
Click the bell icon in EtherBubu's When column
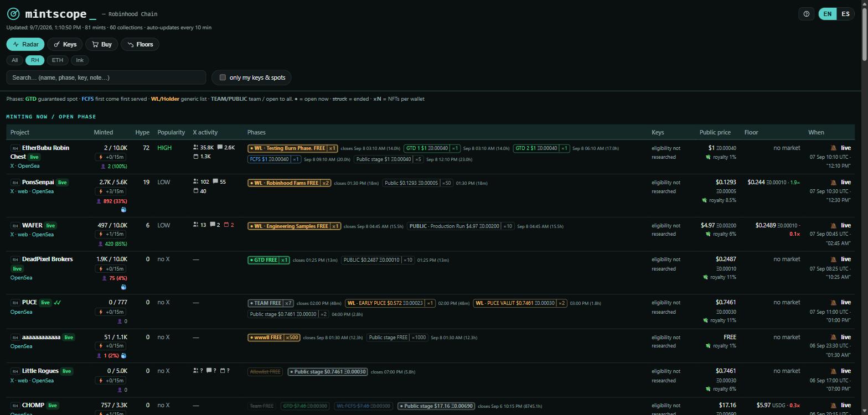833,148
